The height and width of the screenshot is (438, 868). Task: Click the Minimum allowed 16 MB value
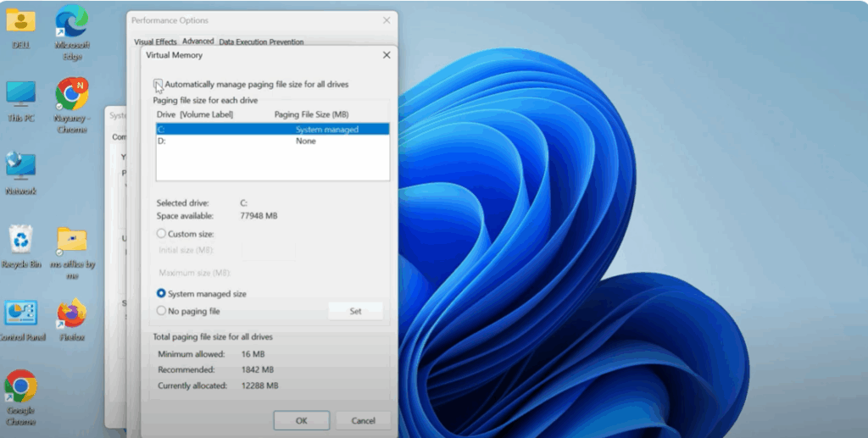pyautogui.click(x=253, y=354)
